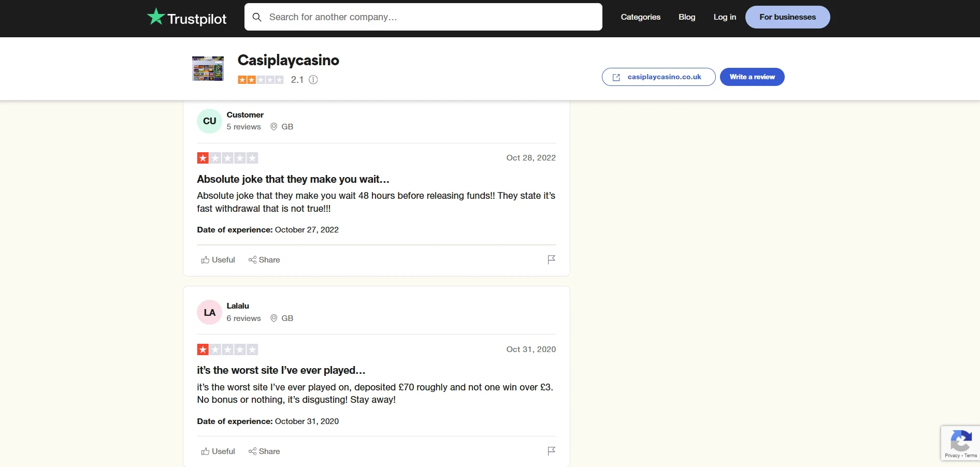
Task: Open the CU avatar for Customer
Action: pos(209,121)
